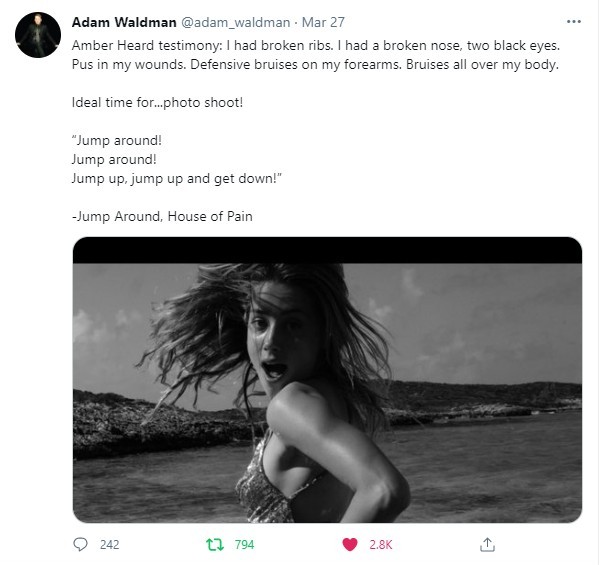Click the 2.8K likes count
Viewport: 600px width, 565px height.
(x=380, y=544)
